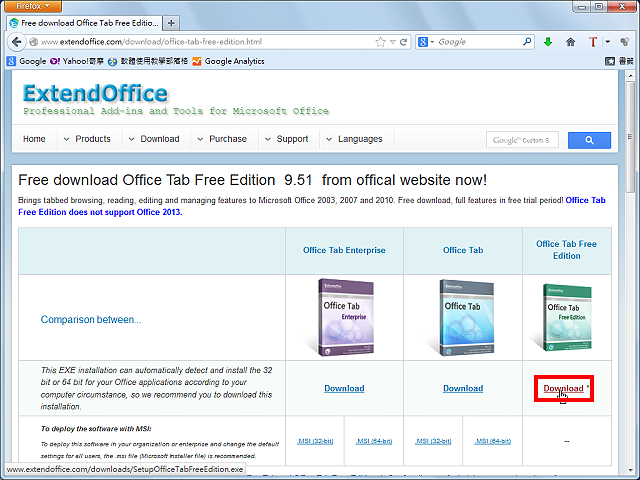640x480 pixels.
Task: Reload the page with the refresh icon
Action: 403,42
